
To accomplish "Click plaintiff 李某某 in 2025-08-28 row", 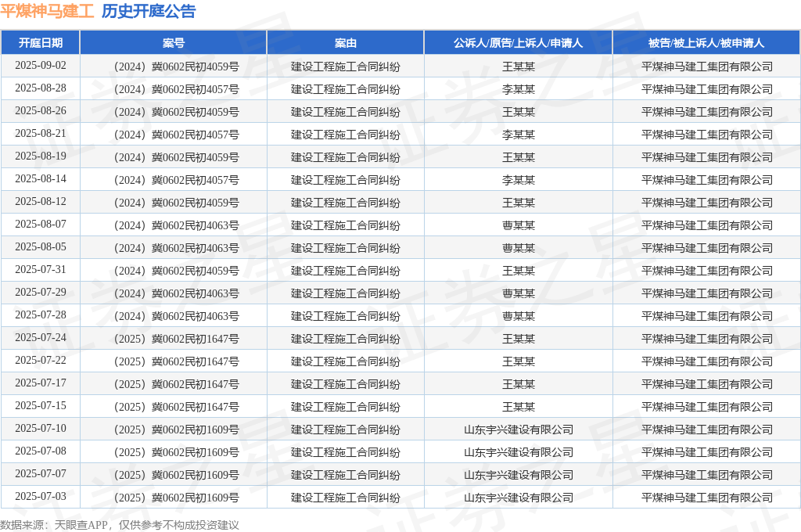I will pos(518,89).
